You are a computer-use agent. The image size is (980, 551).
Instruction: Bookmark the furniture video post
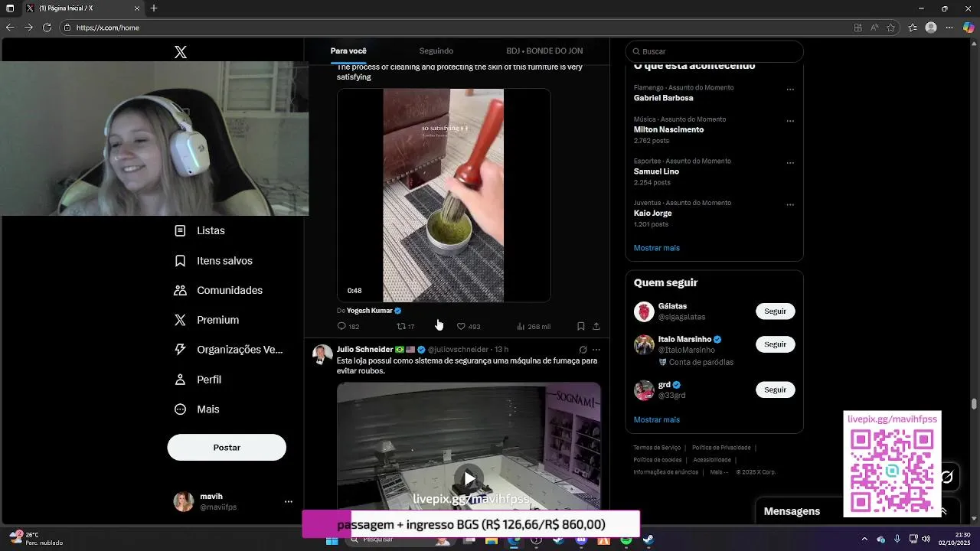coord(581,327)
